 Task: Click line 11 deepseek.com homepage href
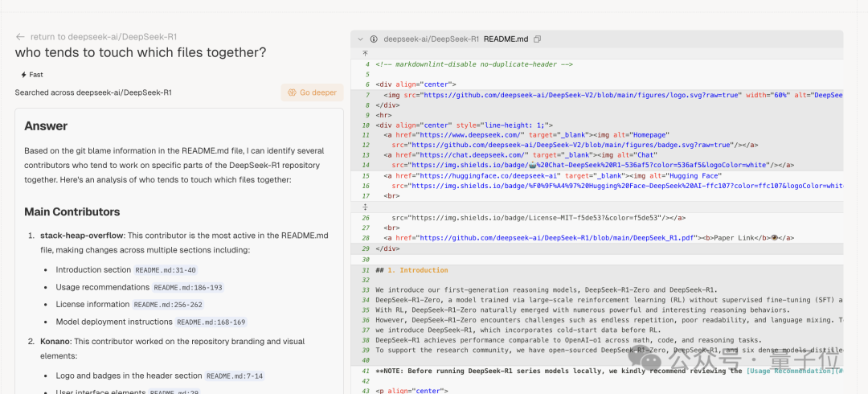tap(526, 135)
